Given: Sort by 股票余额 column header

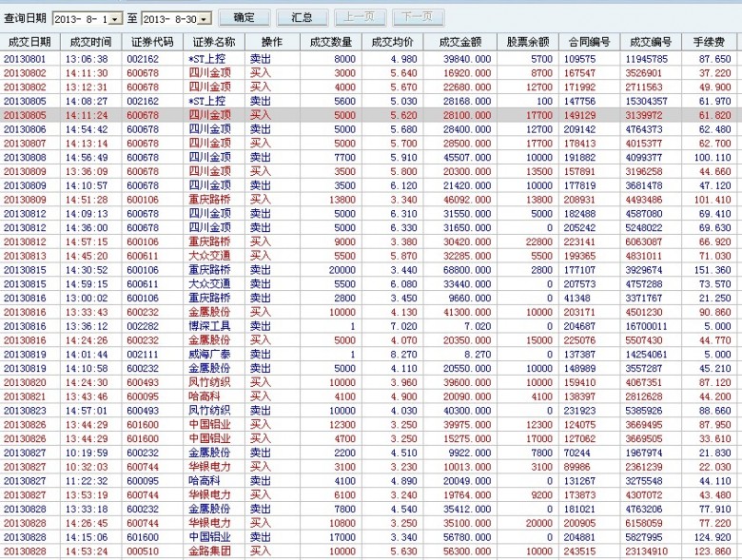Looking at the screenshot, I should [x=528, y=42].
